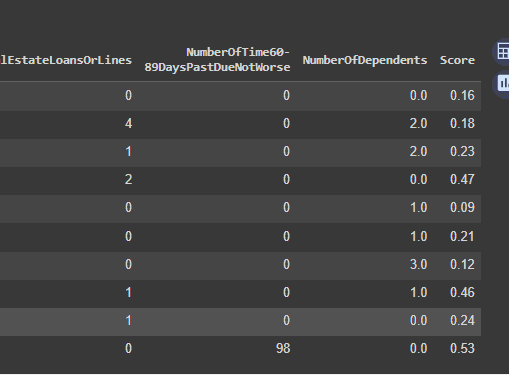Click past-due 0 in the 0.47 score row
This screenshot has width=509, height=375.
pyautogui.click(x=286, y=180)
